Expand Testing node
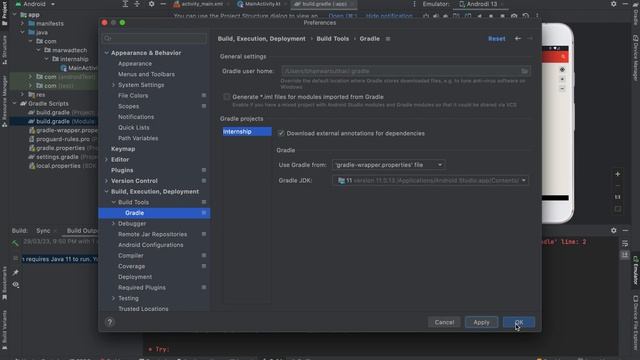The width and height of the screenshot is (640, 360). (113, 298)
